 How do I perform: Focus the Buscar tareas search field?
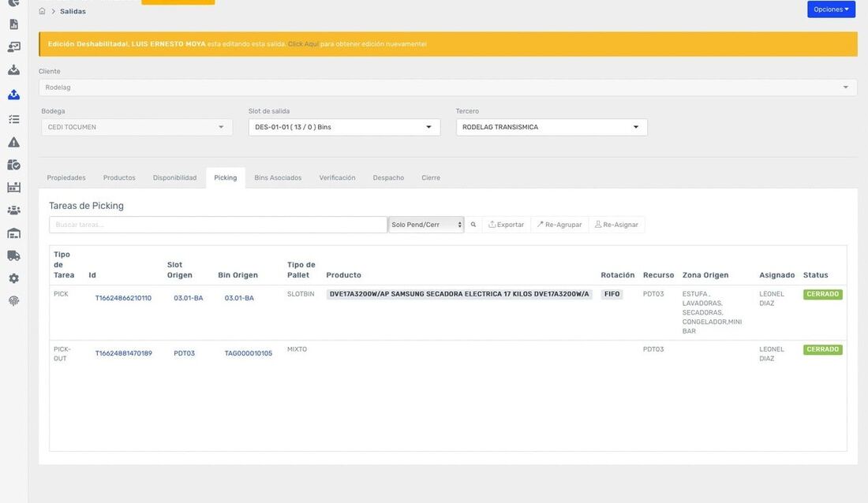click(x=218, y=225)
